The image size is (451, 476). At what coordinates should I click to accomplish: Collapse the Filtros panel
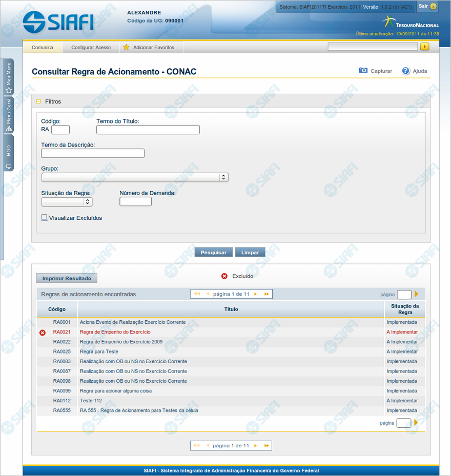pos(38,101)
